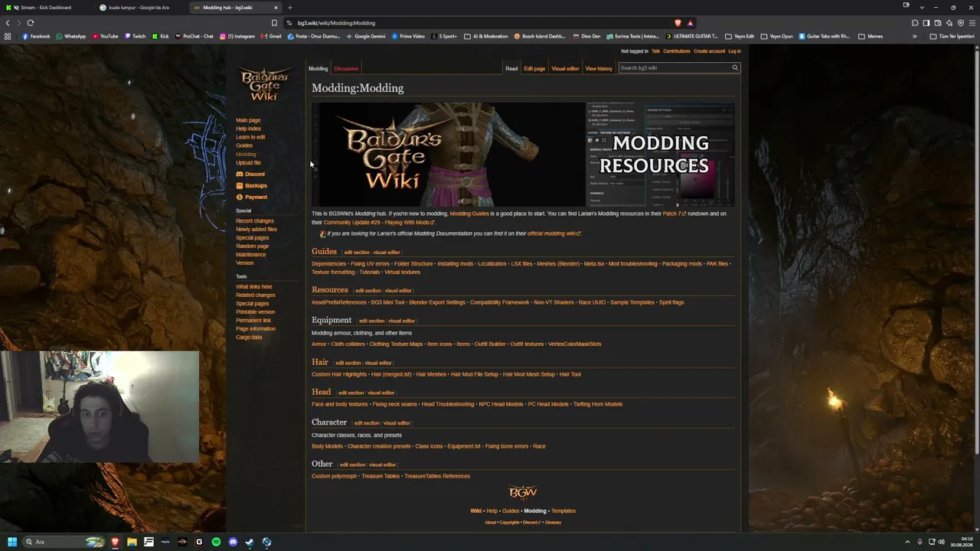
Task: Close the Modding hub tab
Action: (276, 8)
